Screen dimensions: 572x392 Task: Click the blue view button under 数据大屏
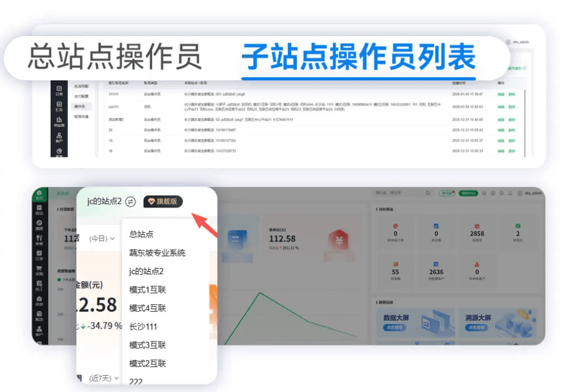(394, 327)
